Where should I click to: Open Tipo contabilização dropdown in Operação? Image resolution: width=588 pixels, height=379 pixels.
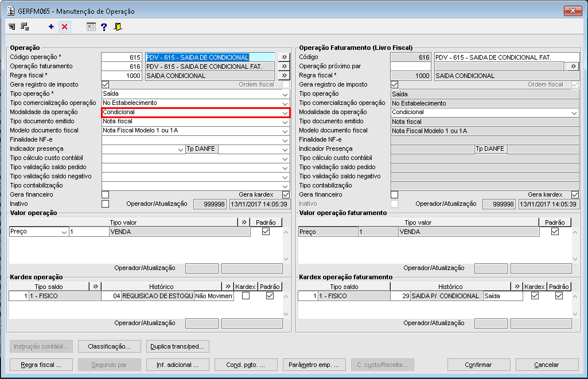pyautogui.click(x=285, y=186)
